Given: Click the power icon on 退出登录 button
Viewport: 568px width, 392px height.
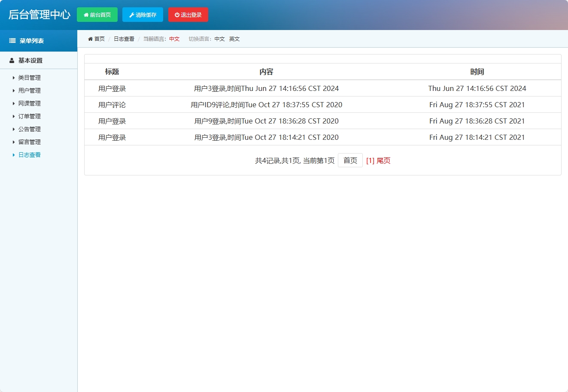Looking at the screenshot, I should pos(177,15).
